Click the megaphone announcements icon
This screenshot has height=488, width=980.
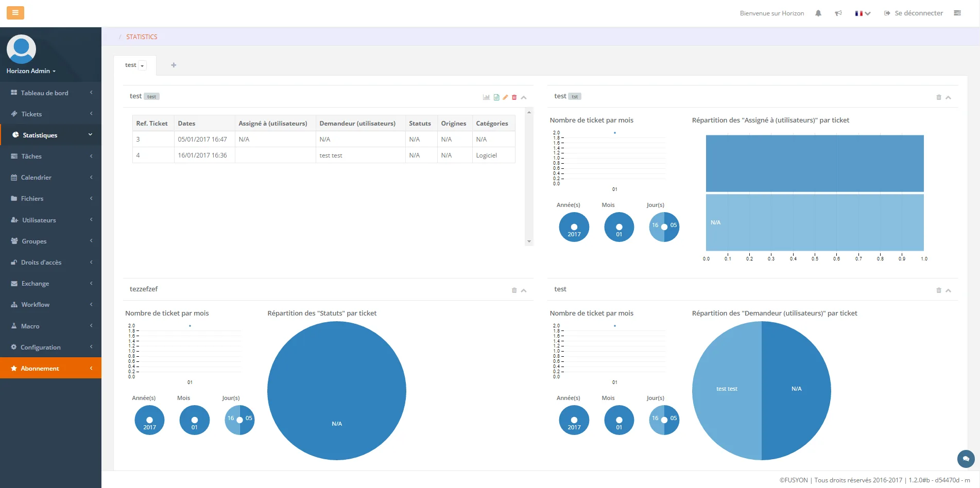(x=838, y=13)
